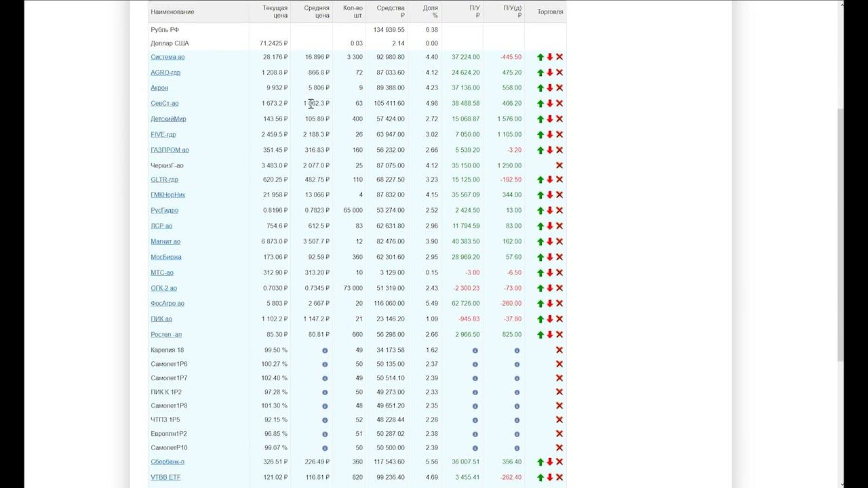Click the page's vertical scrollbar thumb
Image resolution: width=868 pixels, height=488 pixels.
click(841, 235)
